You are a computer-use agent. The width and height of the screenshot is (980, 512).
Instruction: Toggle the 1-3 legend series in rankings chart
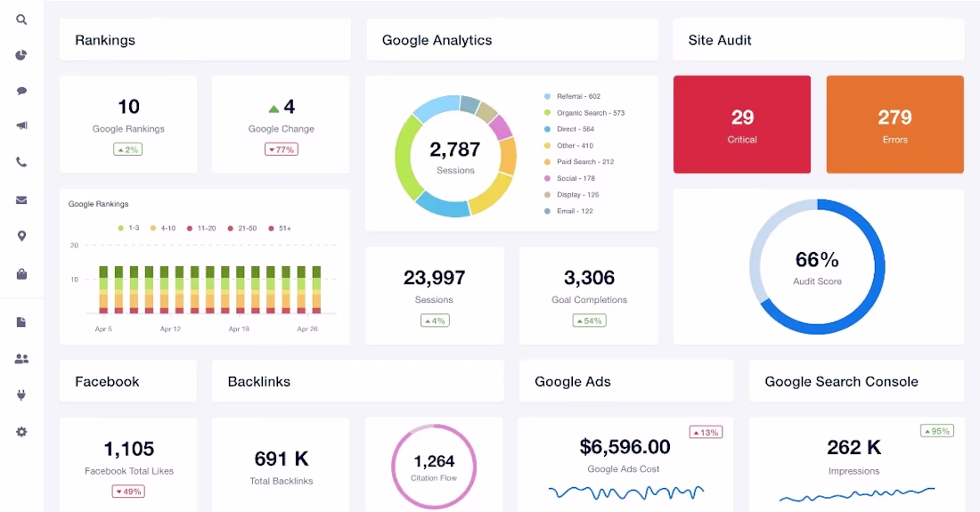pos(129,229)
